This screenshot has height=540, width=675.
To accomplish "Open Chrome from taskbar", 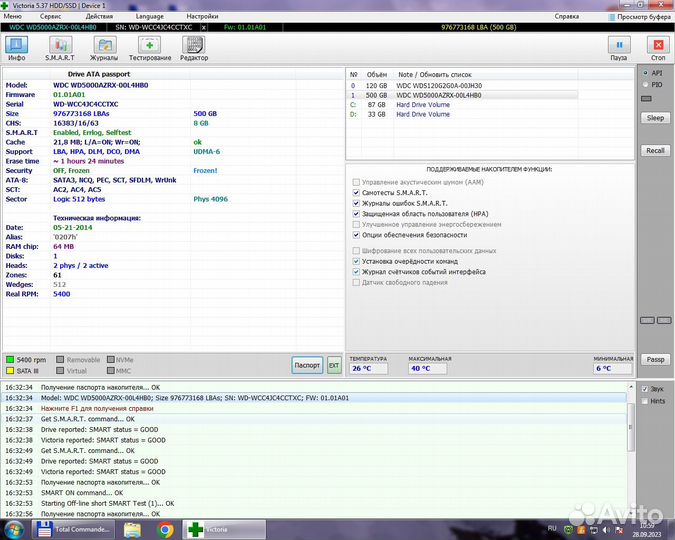I will click(165, 530).
